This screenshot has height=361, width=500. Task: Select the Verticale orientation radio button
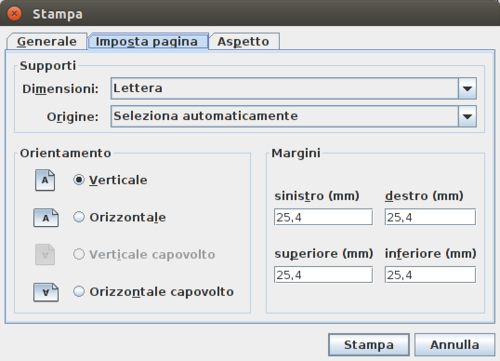[x=79, y=180]
